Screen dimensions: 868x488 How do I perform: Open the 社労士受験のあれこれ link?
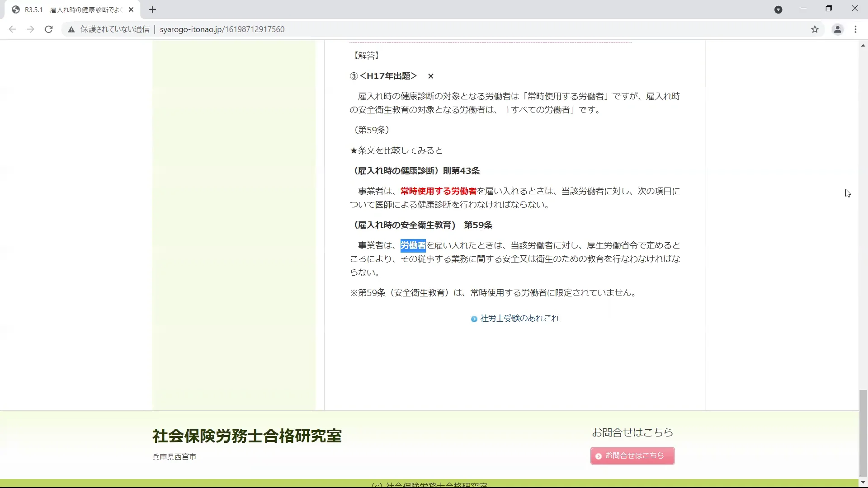tap(519, 319)
